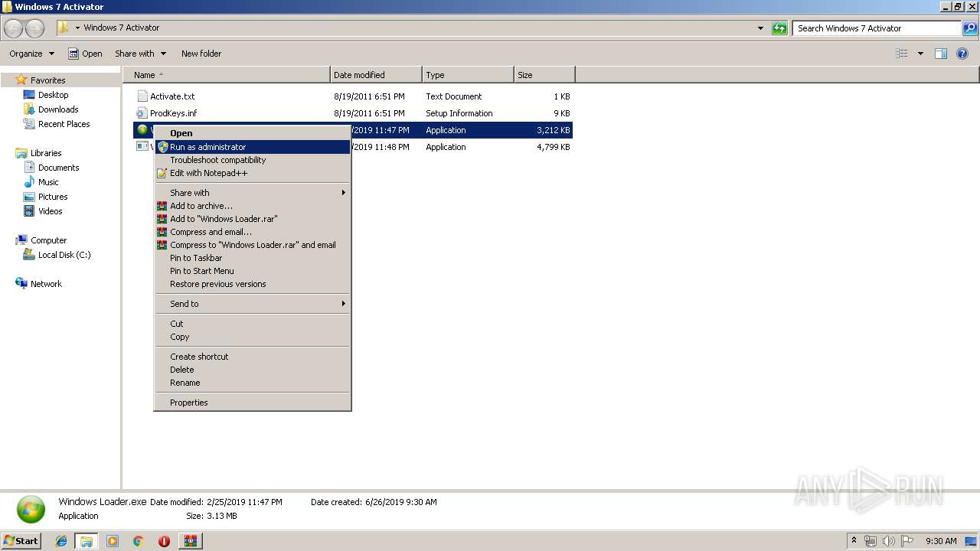Viewport: 980px width, 551px height.
Task: Show hidden system tray icons
Action: (x=854, y=541)
